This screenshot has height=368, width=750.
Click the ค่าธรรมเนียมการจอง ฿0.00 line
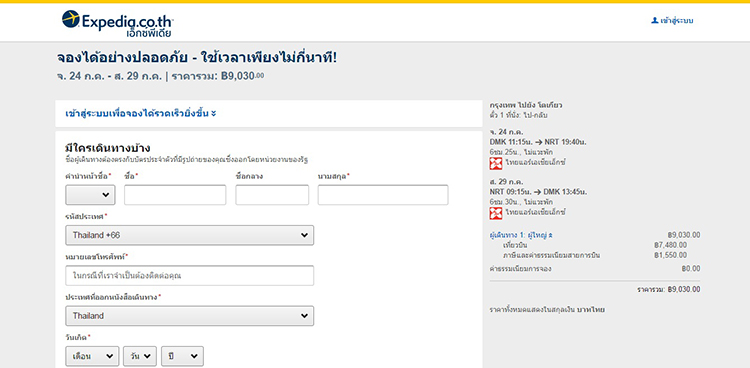[x=595, y=268]
